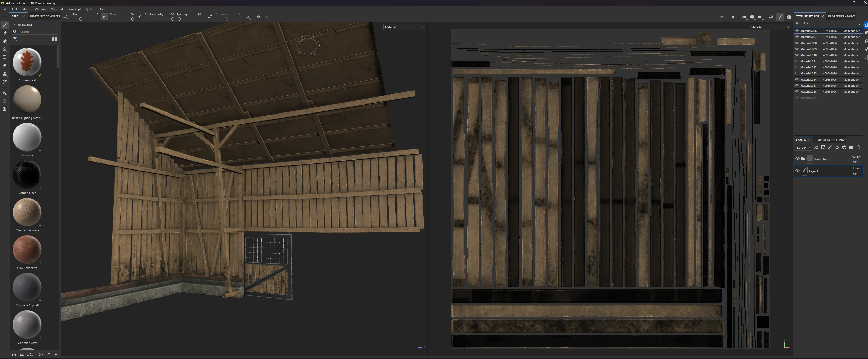
Task: Select the Clone stamp tool
Action: point(4,74)
